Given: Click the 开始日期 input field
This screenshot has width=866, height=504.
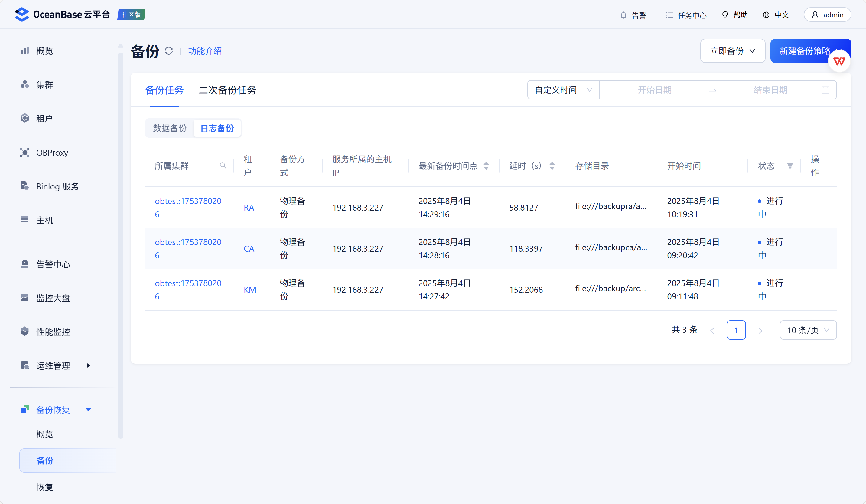Looking at the screenshot, I should click(654, 90).
